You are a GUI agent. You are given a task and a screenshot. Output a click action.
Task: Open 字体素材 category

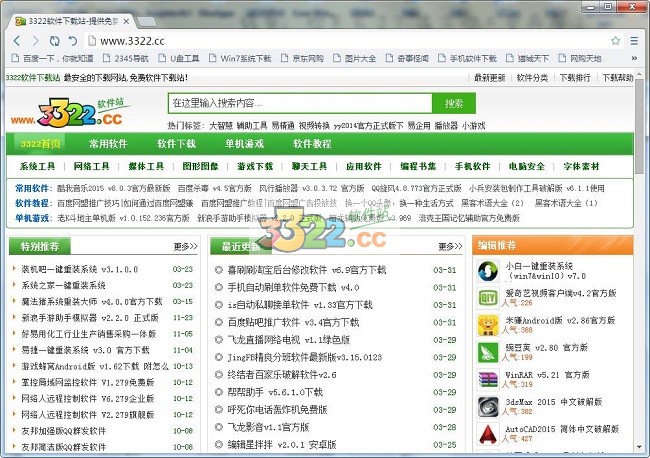click(581, 167)
